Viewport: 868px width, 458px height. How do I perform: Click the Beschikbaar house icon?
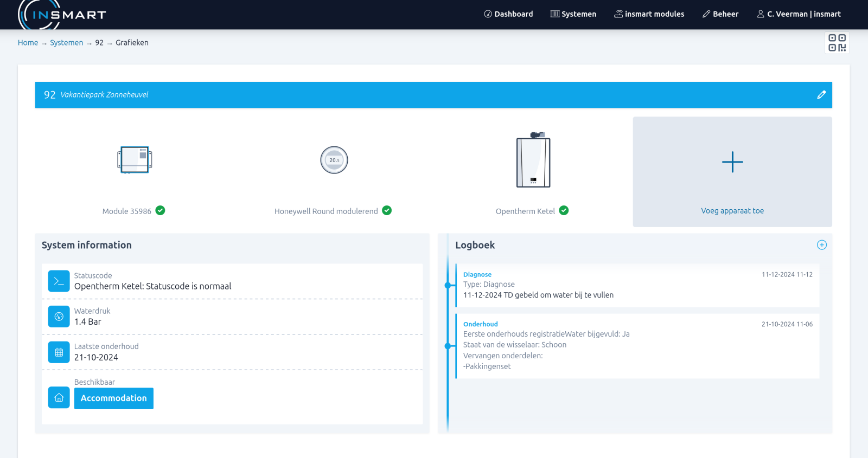(59, 397)
